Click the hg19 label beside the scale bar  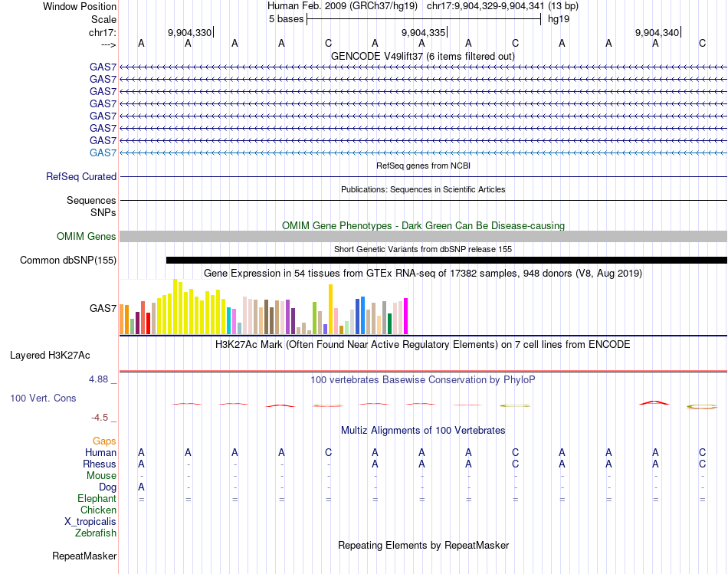[559, 19]
